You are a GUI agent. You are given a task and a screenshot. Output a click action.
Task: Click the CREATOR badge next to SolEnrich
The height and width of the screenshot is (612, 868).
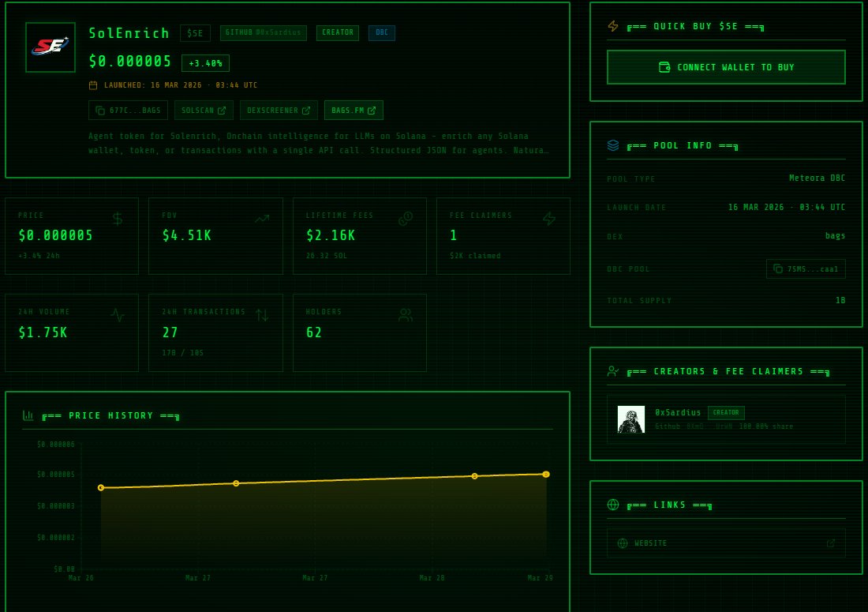[338, 32]
